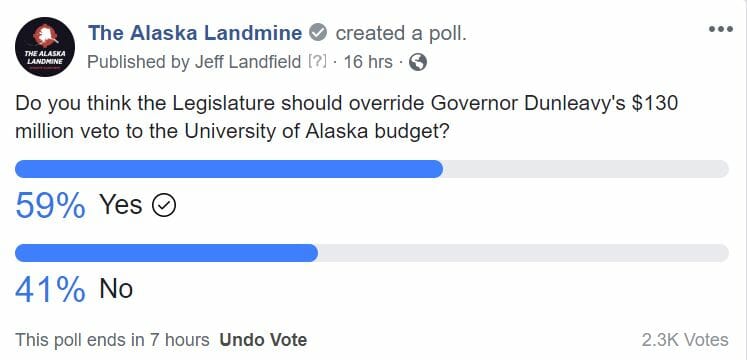Click the 59% Yes progress bar
Viewport: 747px width, 360px height.
(x=372, y=169)
